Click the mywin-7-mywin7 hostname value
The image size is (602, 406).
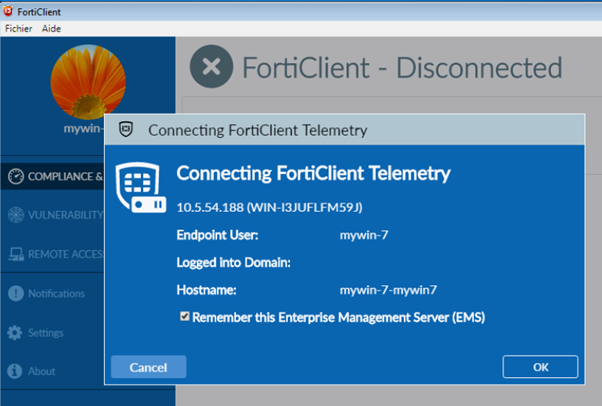(388, 289)
